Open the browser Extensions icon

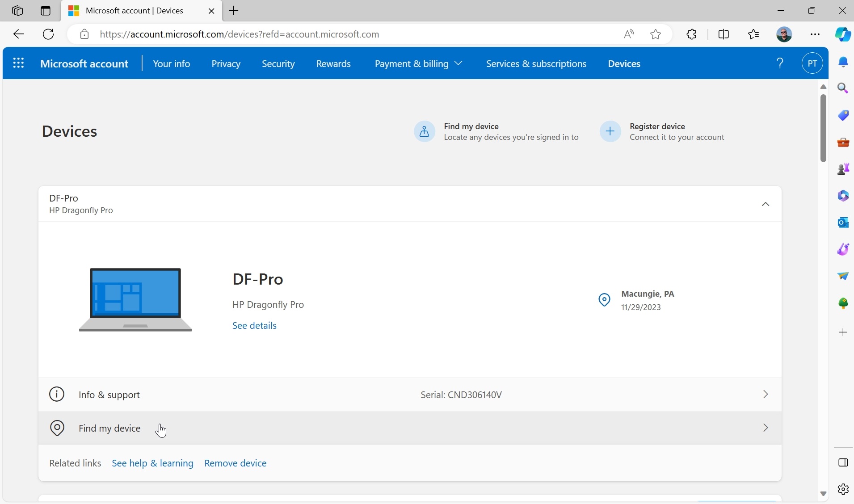691,34
